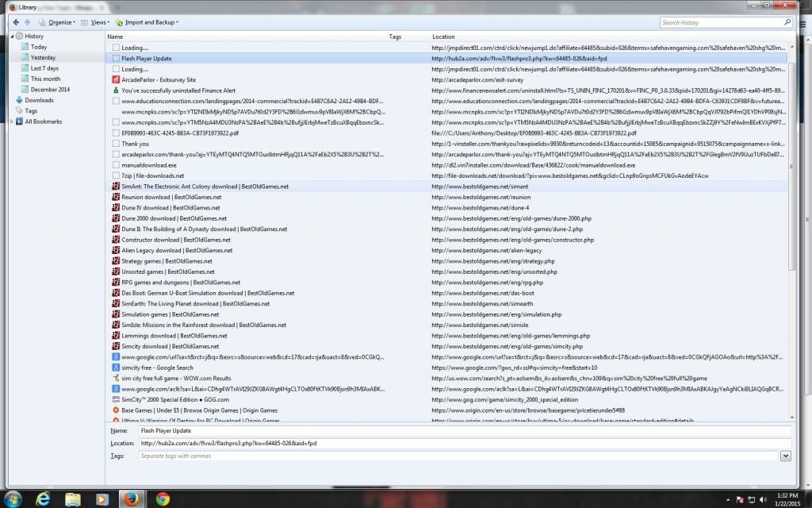Click the Lemmings download entry favicon
This screenshot has width=812, height=508.
tap(116, 336)
